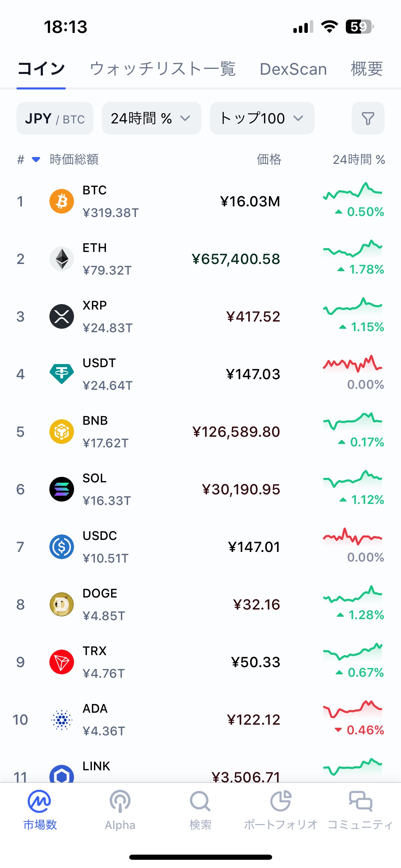This screenshot has height=868, width=401.
Task: Tap the Tether USDT logo
Action: [62, 374]
